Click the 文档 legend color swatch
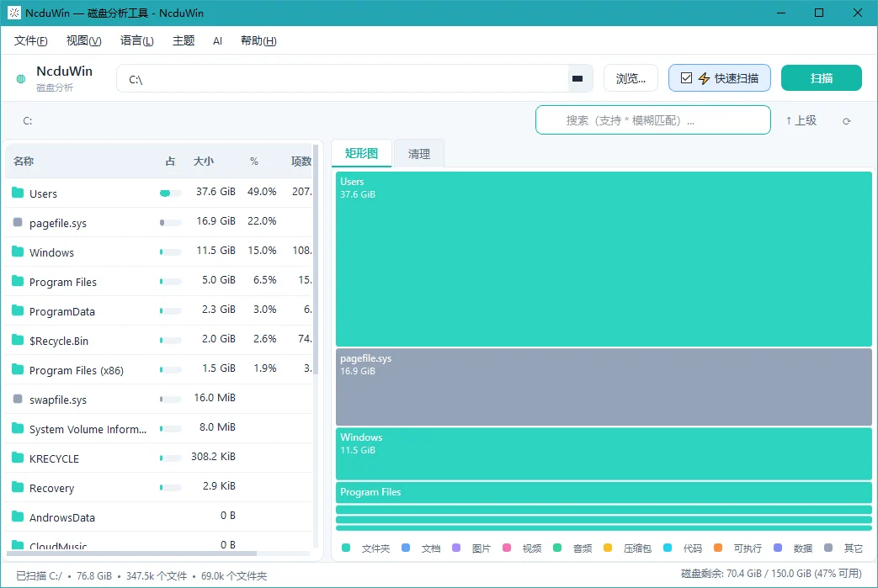Viewport: 878px width, 588px height. [406, 548]
